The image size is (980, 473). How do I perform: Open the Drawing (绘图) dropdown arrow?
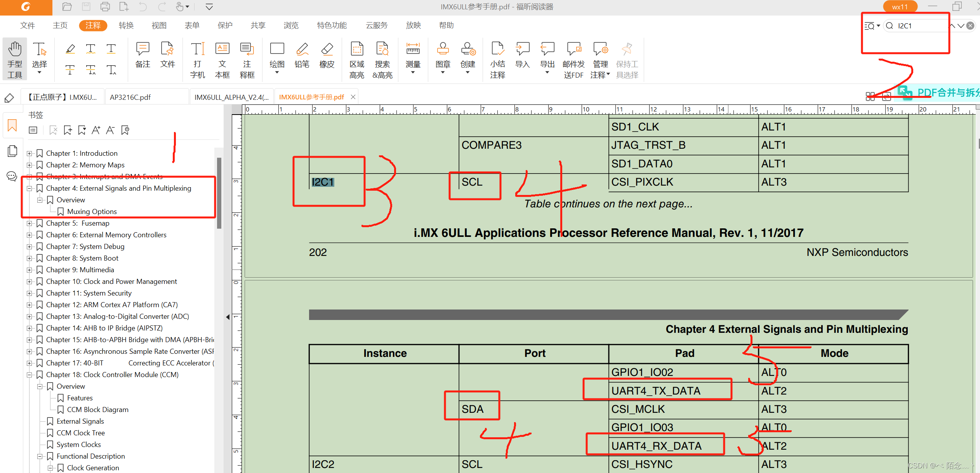277,73
